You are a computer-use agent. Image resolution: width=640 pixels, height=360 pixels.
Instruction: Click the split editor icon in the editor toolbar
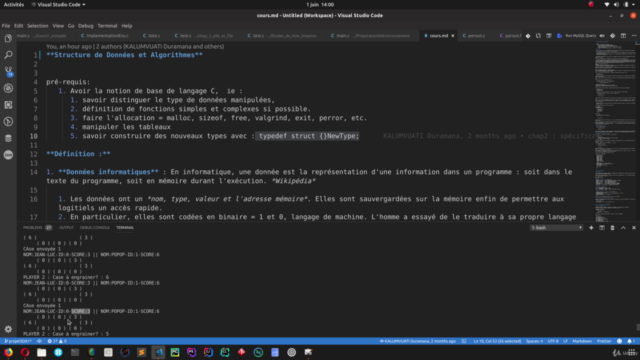tap(623, 36)
